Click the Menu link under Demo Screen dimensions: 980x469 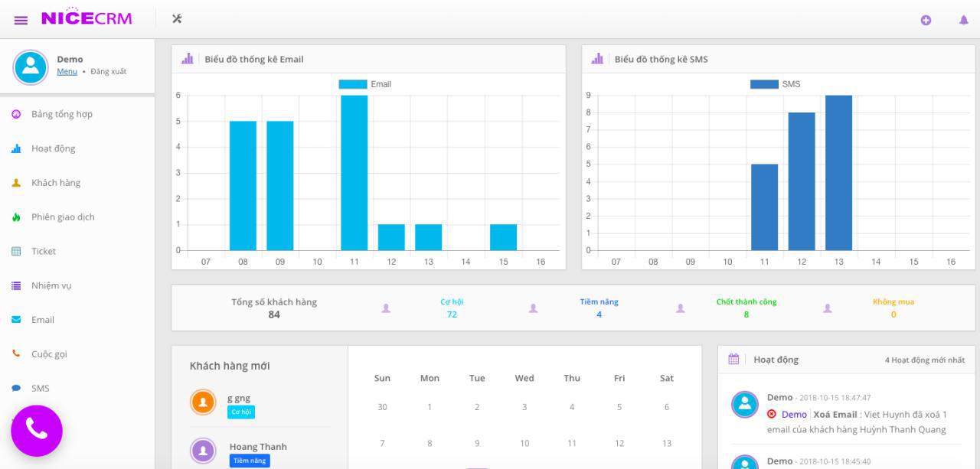pyautogui.click(x=67, y=72)
